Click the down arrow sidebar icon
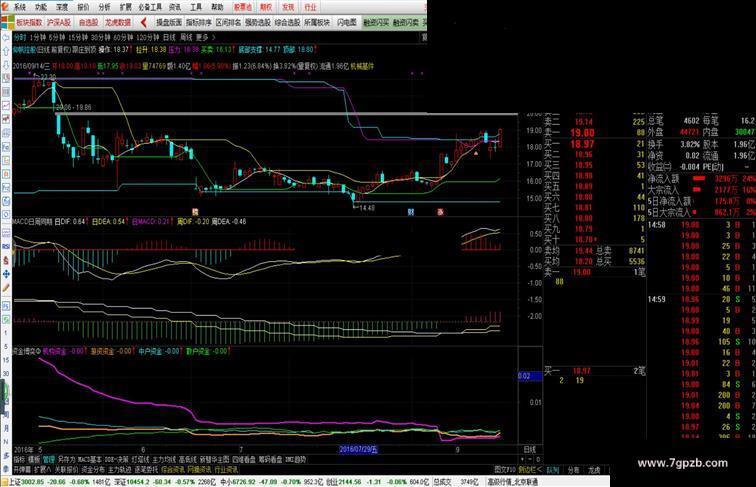756x487 pixels. tap(6, 64)
